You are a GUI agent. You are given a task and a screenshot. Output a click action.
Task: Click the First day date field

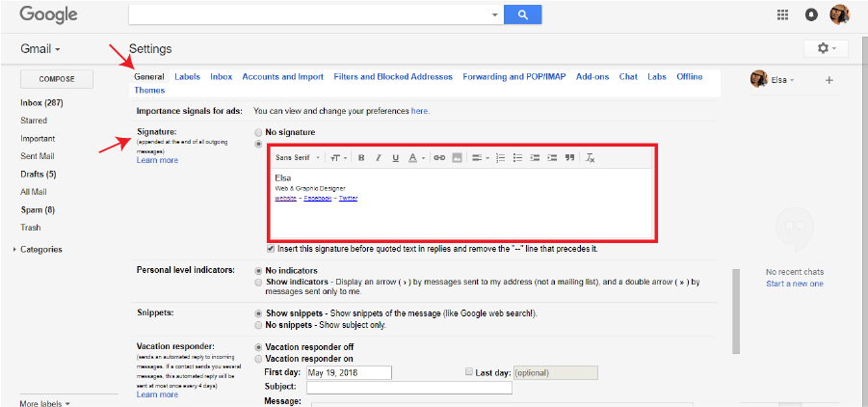[x=350, y=372]
